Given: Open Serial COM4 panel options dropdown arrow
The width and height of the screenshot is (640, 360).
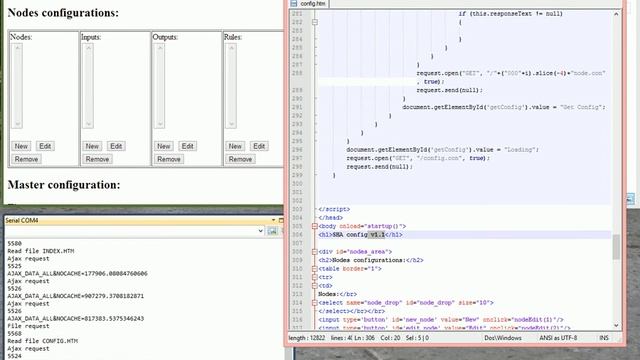Looking at the screenshot, I should pyautogui.click(x=273, y=220).
